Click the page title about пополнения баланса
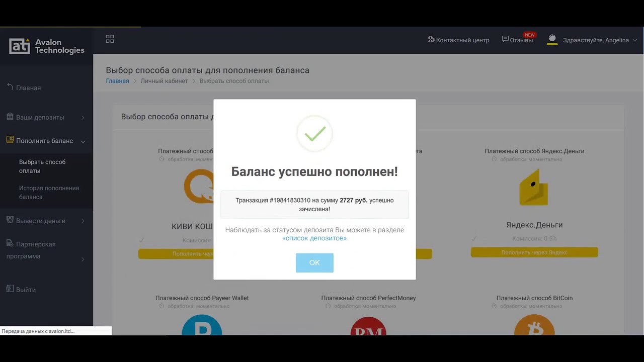Viewport: 644px width, 362px height. pyautogui.click(x=208, y=70)
